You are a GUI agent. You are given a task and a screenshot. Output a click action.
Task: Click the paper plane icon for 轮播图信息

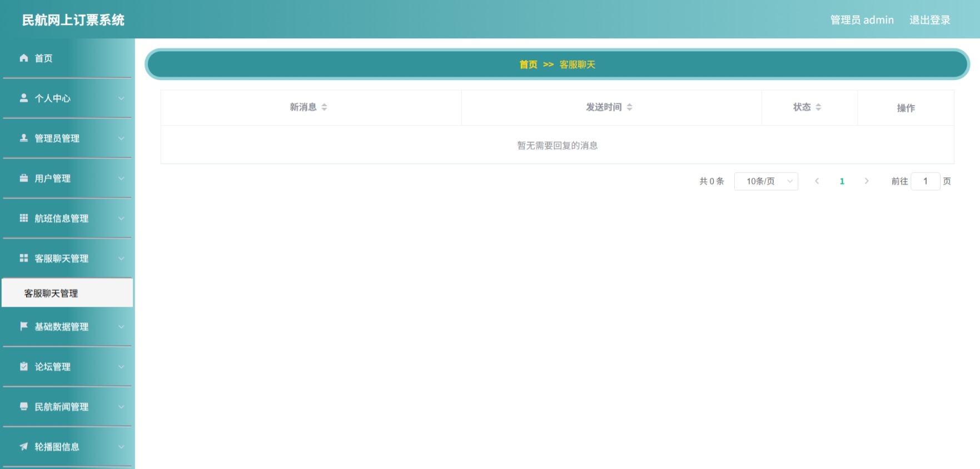click(x=24, y=446)
